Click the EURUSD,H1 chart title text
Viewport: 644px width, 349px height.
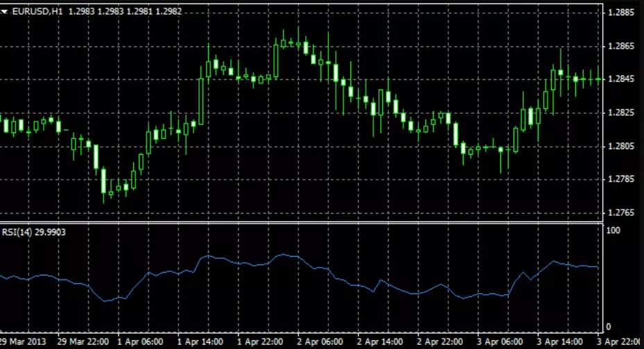[37, 12]
